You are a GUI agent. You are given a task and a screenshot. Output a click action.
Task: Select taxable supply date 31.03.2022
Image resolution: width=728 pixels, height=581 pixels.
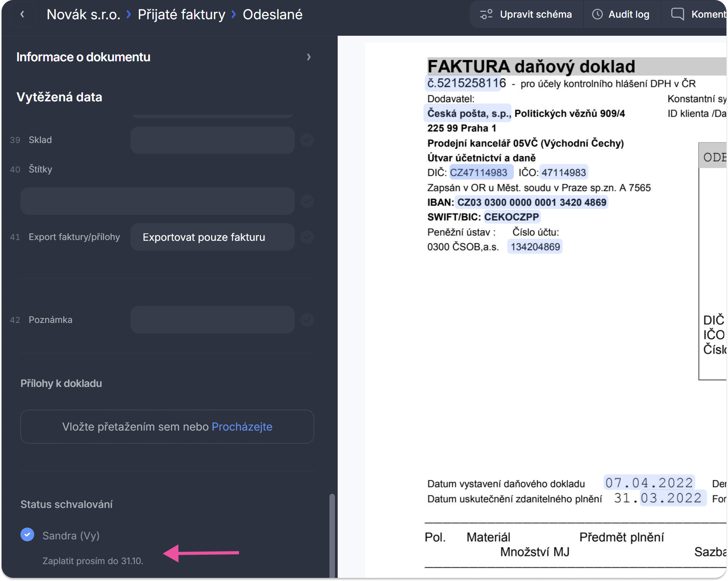(x=658, y=498)
